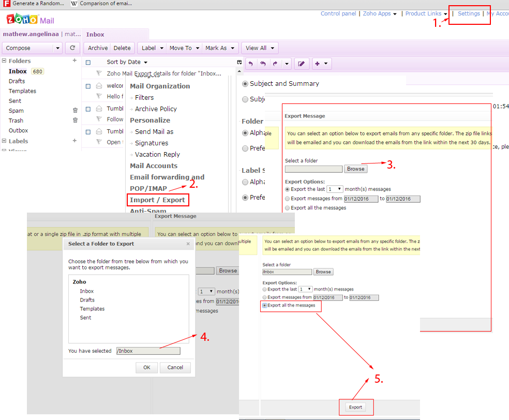Click Browse beside the empty folder field
Screen dimensions: 509x420
(x=355, y=169)
